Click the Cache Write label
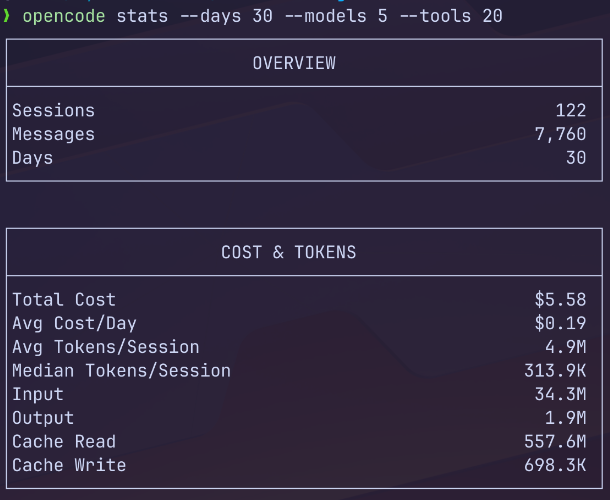The width and height of the screenshot is (610, 500). (69, 465)
